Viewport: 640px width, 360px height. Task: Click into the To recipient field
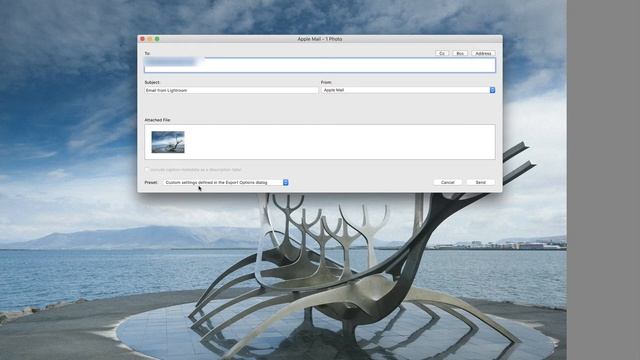coord(320,65)
